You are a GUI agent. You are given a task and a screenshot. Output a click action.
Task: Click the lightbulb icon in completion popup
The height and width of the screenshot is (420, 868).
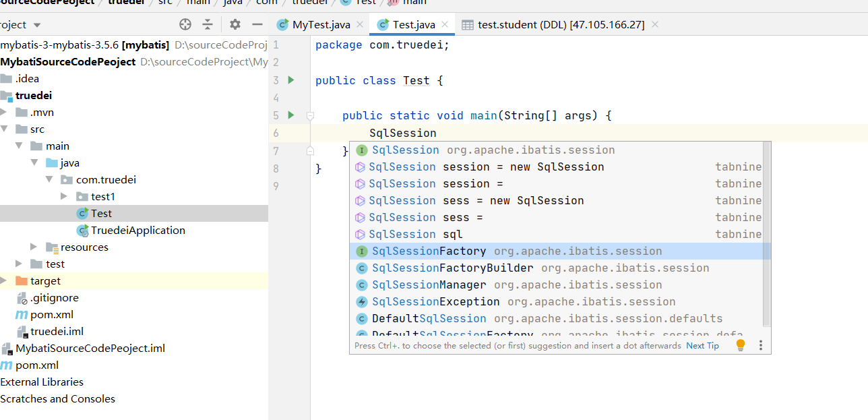point(741,345)
